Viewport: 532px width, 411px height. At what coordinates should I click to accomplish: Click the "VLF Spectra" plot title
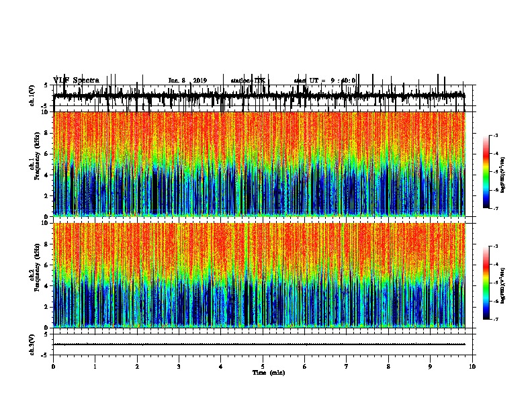(x=77, y=81)
